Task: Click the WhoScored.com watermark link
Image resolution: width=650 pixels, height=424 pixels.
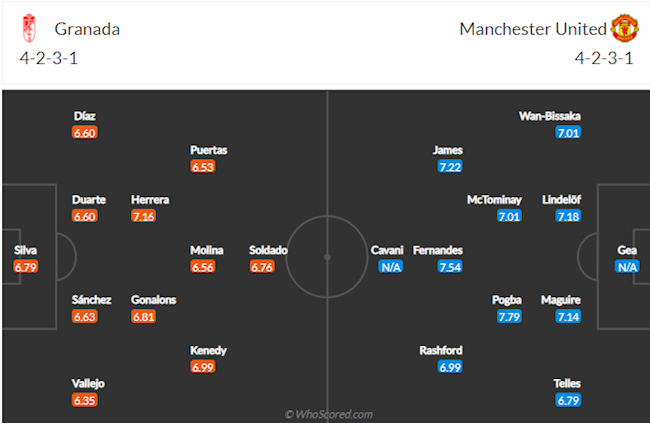Action: pyautogui.click(x=328, y=413)
